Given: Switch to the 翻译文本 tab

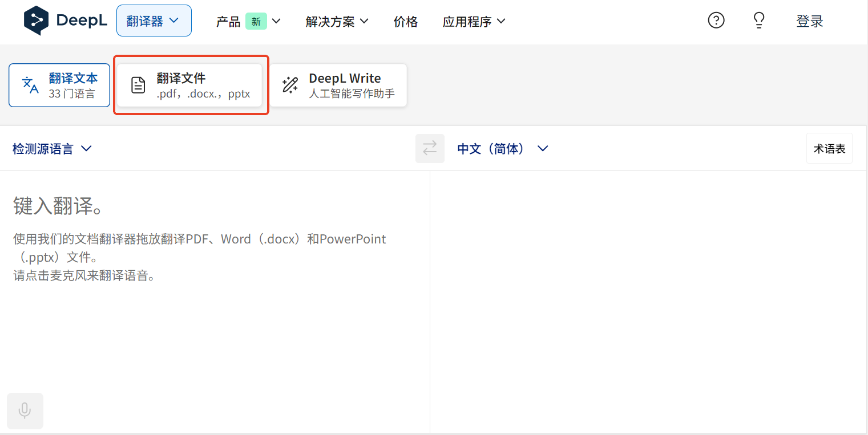Looking at the screenshot, I should (x=59, y=85).
